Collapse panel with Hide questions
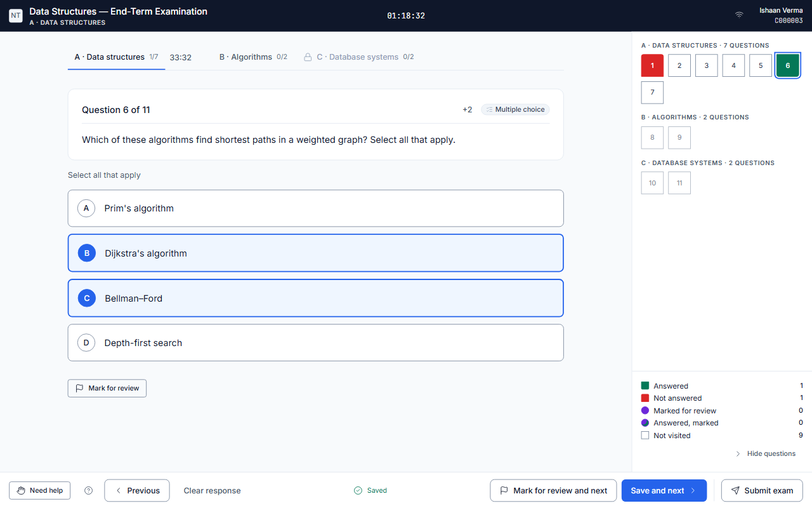Viewport: 812px width, 508px height. click(765, 453)
